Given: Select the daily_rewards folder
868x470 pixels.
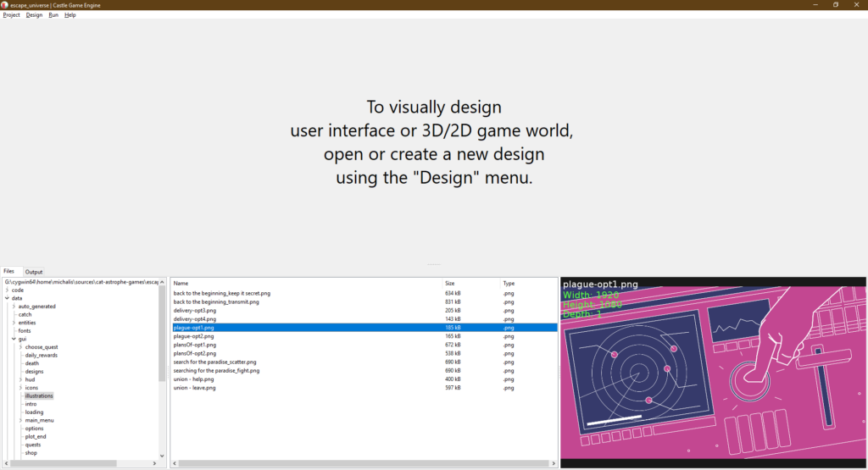Looking at the screenshot, I should pyautogui.click(x=41, y=355).
